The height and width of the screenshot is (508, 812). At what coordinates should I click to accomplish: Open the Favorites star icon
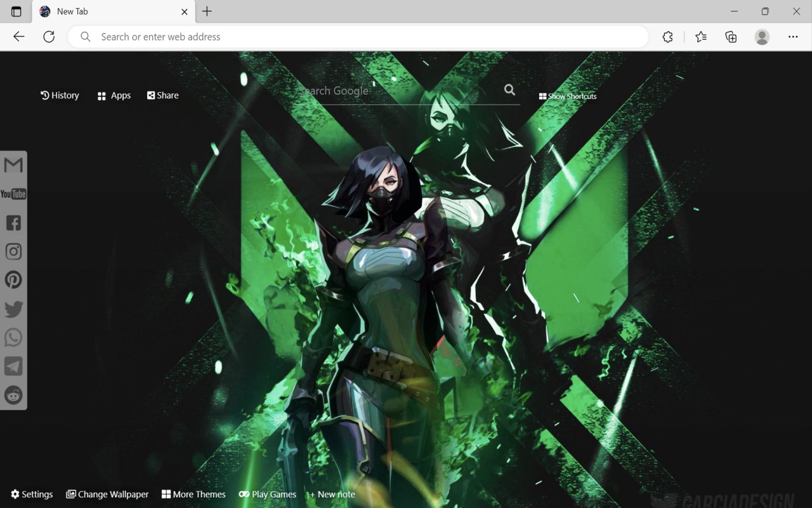700,37
